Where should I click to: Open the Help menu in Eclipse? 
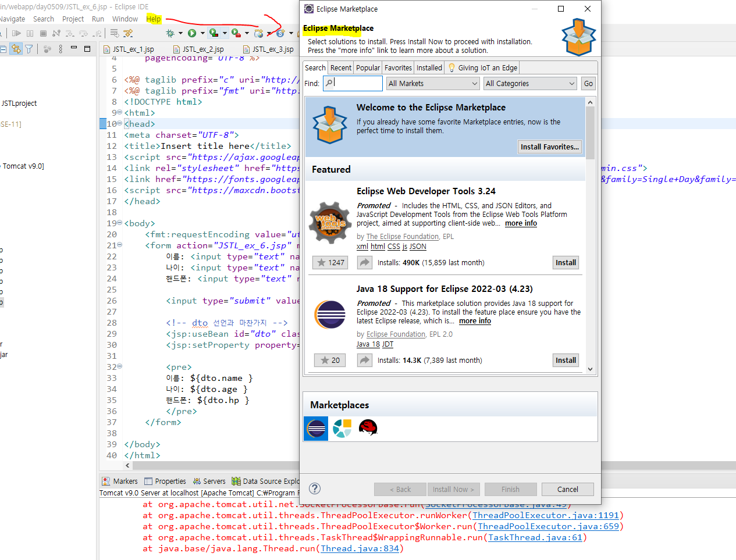tap(154, 19)
